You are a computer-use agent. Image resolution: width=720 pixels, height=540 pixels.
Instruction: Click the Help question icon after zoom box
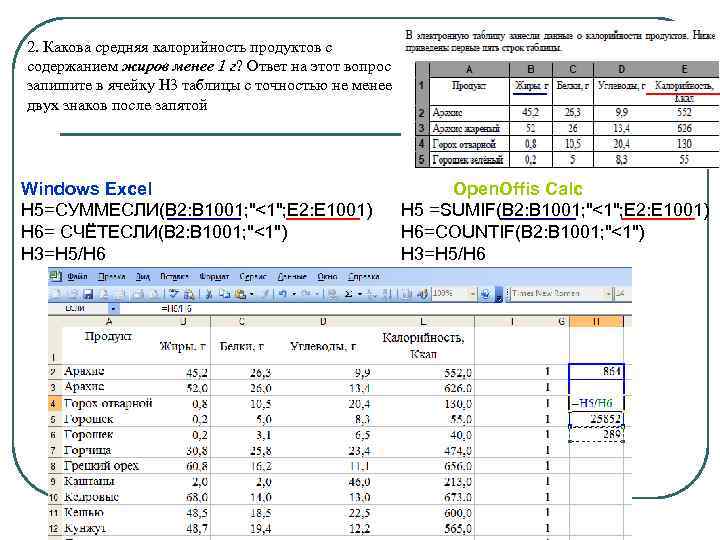click(x=485, y=294)
